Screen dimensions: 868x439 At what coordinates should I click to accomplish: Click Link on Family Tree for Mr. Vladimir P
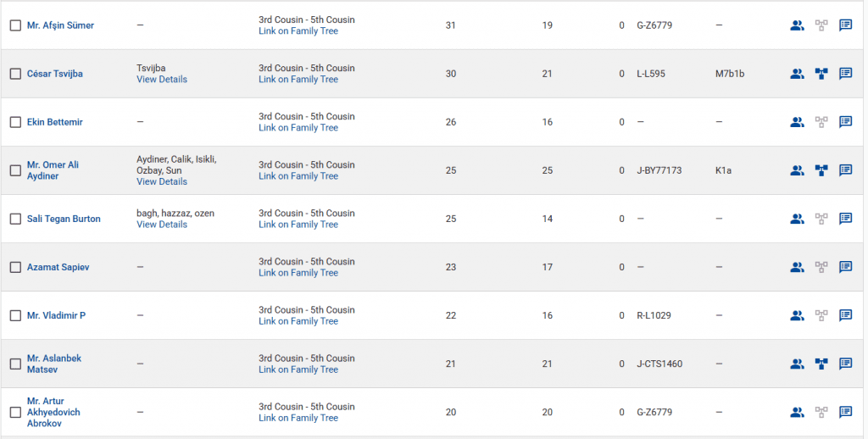298,321
